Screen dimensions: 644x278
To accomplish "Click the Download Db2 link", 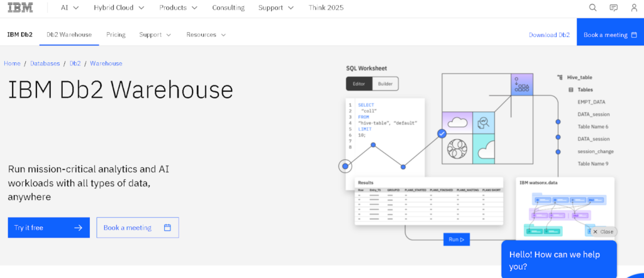I will coord(549,35).
